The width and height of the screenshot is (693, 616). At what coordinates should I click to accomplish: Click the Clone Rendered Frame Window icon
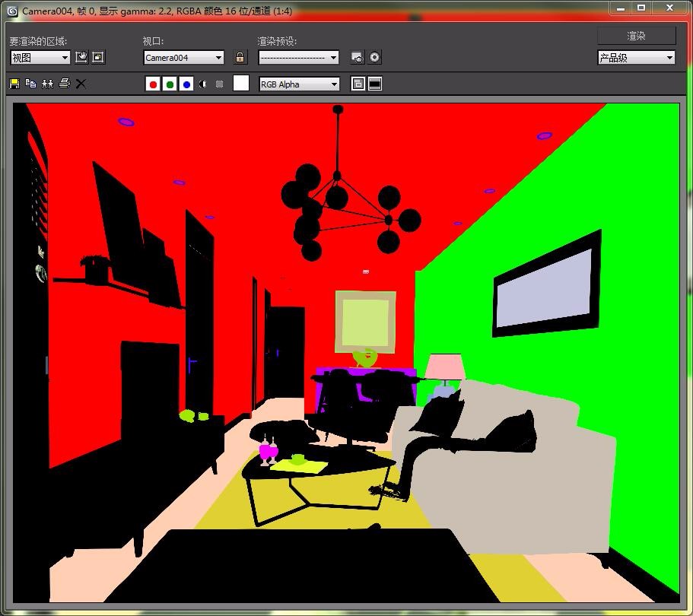[x=48, y=84]
